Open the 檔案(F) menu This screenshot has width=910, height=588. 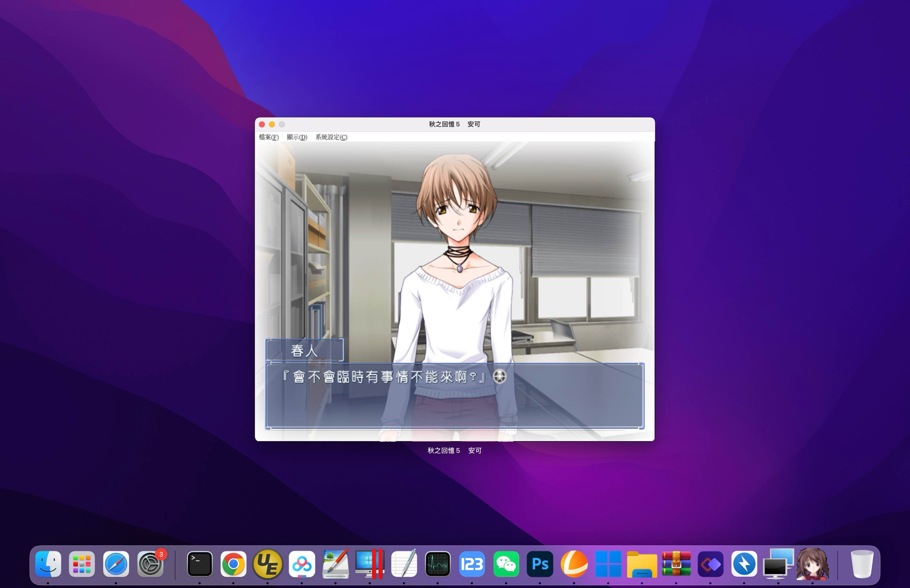269,137
